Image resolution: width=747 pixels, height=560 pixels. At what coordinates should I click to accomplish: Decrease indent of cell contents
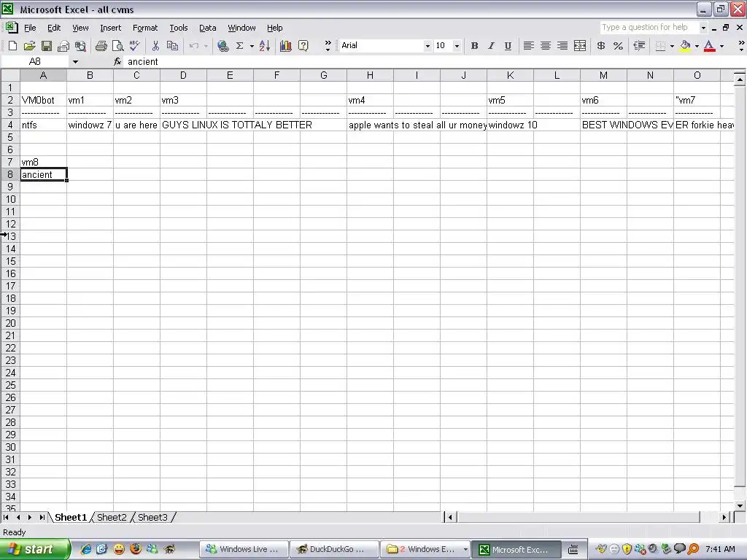(639, 46)
